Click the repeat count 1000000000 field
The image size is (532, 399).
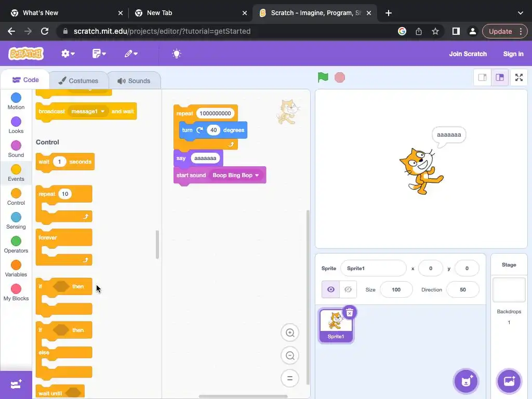coord(215,113)
